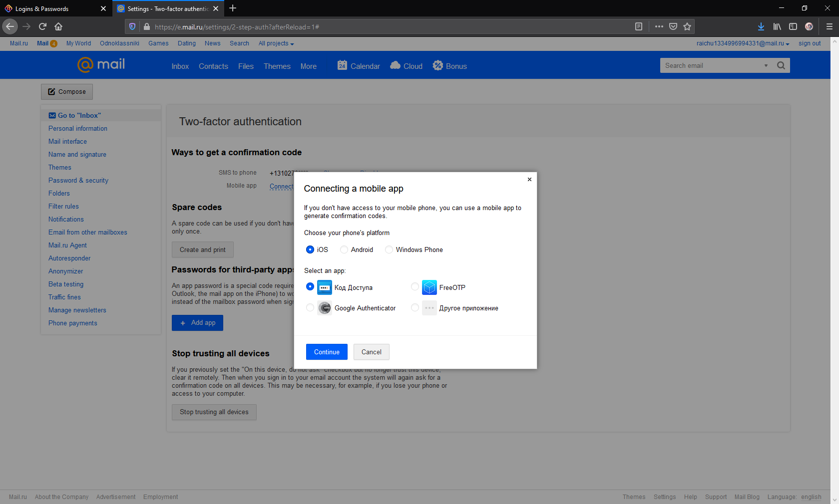Viewport: 839px width, 504px height.
Task: Open page actions three-dots menu
Action: tap(659, 26)
